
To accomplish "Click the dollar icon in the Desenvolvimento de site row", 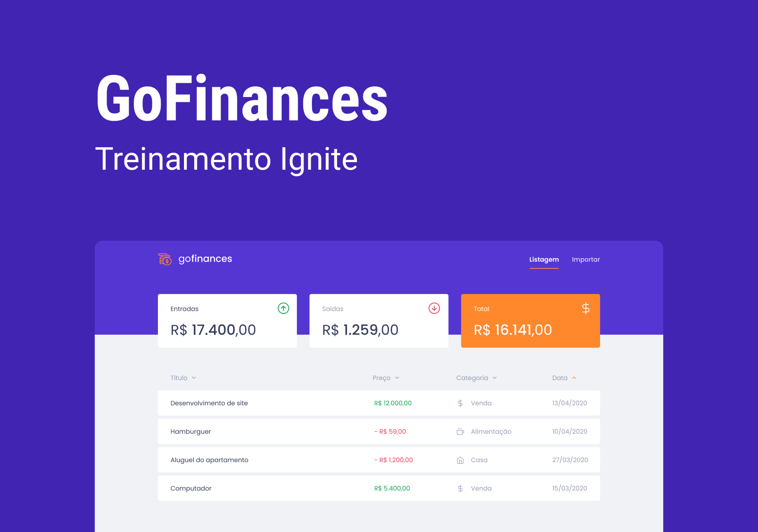I will tap(460, 403).
